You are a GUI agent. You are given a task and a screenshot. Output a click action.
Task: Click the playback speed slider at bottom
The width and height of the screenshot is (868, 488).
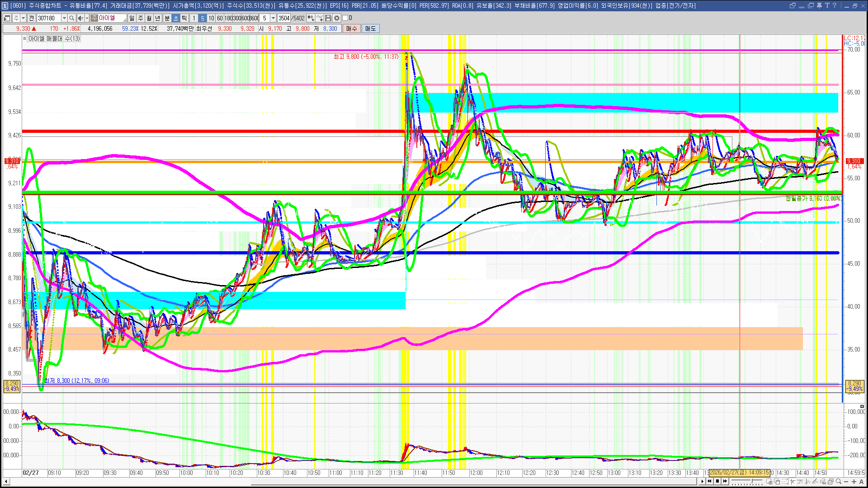click(747, 481)
